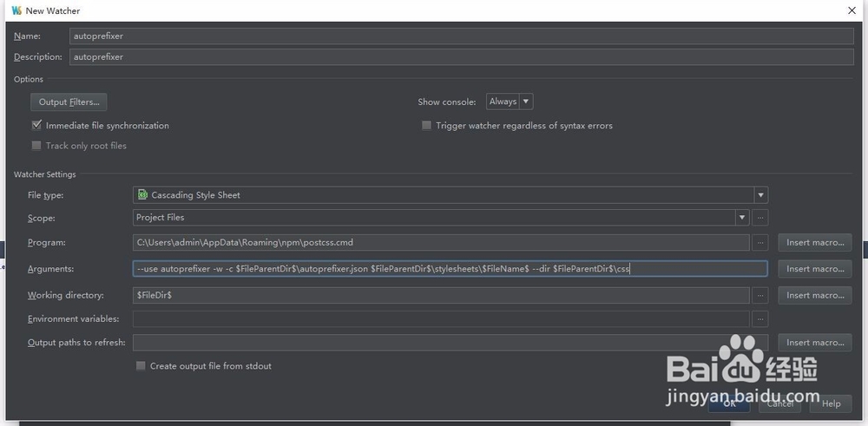868x426 pixels.
Task: Click the Output Filters button
Action: coord(69,102)
